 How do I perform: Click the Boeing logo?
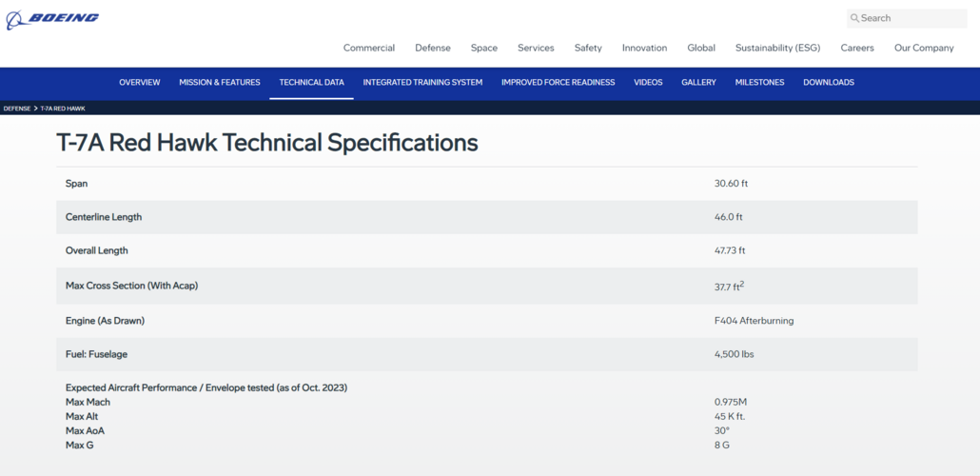point(52,19)
